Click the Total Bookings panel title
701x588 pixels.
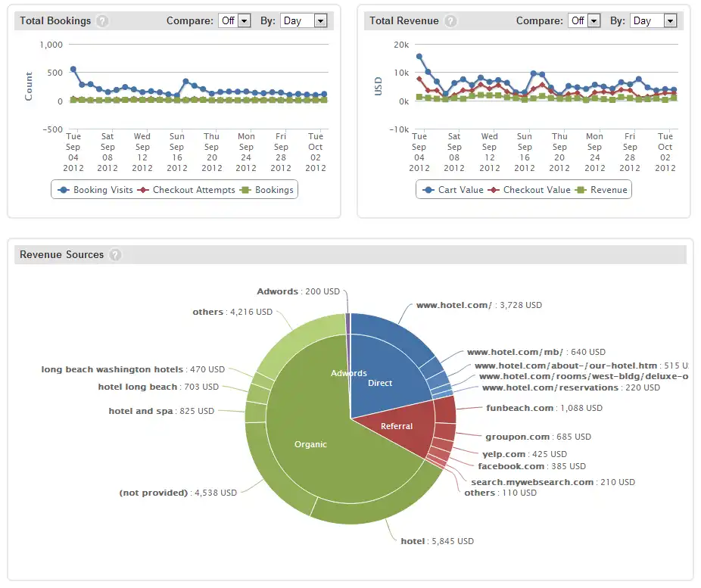(55, 20)
